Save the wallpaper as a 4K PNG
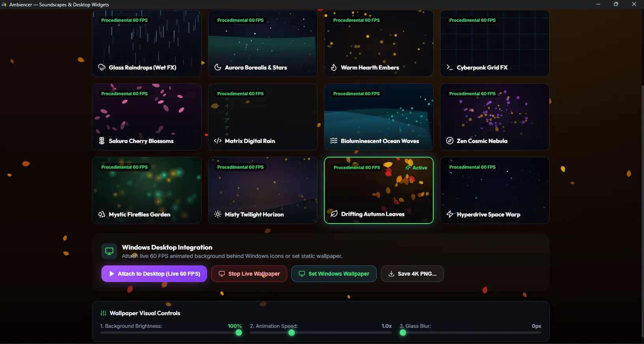Screen dimensions: 644x344 412,274
